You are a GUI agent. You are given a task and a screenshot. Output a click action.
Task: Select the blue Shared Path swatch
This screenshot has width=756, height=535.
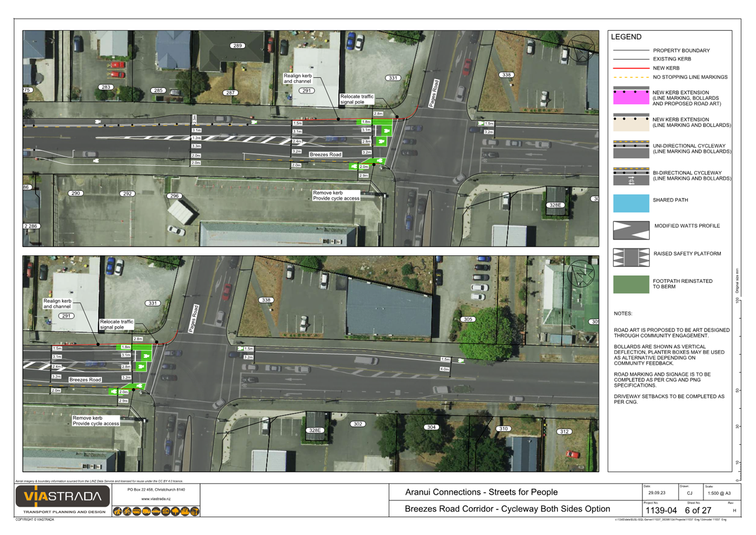[631, 203]
